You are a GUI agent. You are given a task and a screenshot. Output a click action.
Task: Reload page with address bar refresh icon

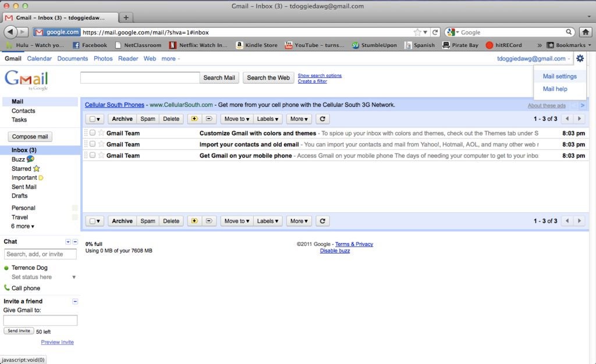point(435,32)
